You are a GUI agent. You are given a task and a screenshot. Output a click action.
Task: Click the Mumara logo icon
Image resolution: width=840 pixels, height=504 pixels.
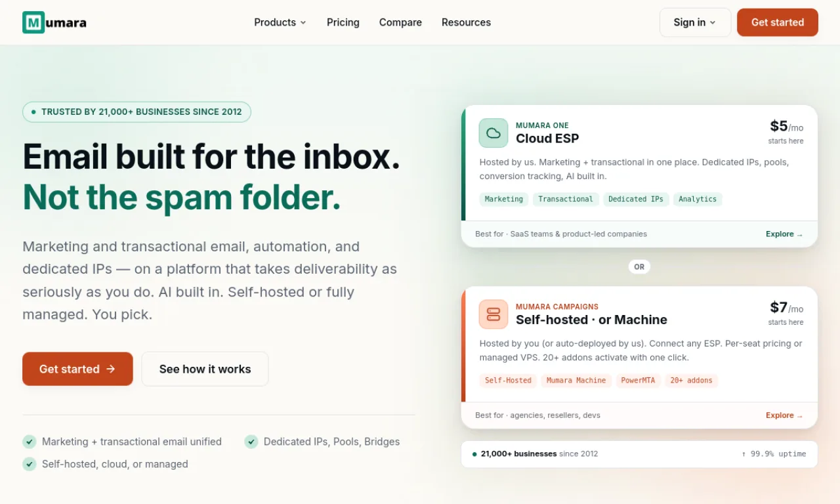pos(33,22)
